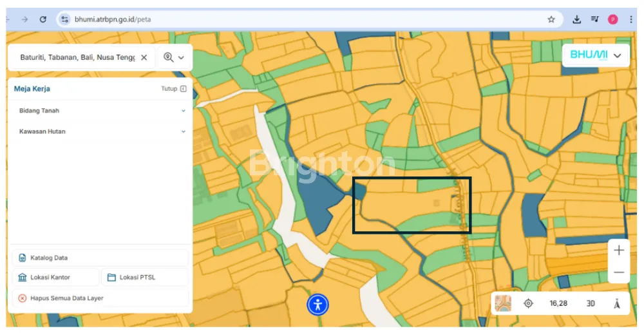The image size is (644, 333).
Task: Toggle the 3D map view
Action: tap(590, 303)
